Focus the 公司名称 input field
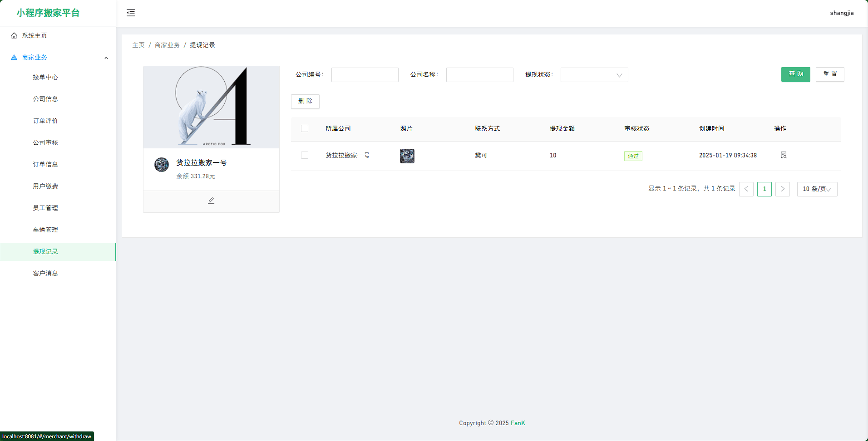 point(480,75)
